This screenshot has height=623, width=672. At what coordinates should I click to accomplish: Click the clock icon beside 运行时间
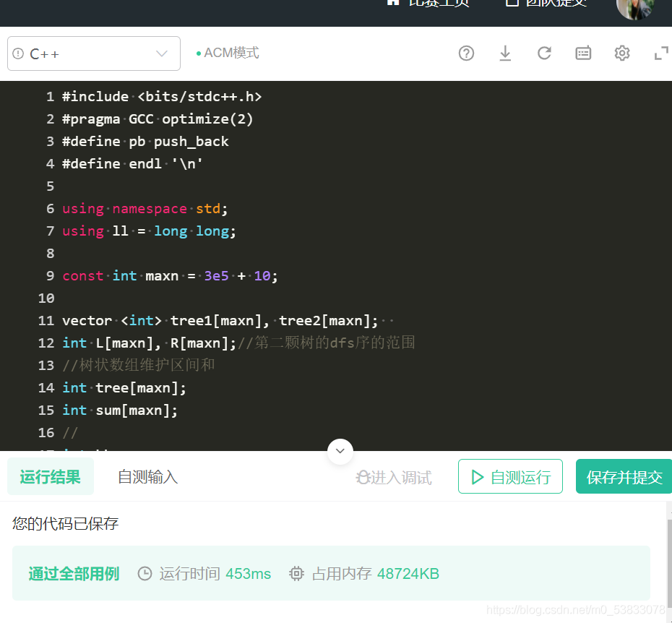[x=145, y=574]
